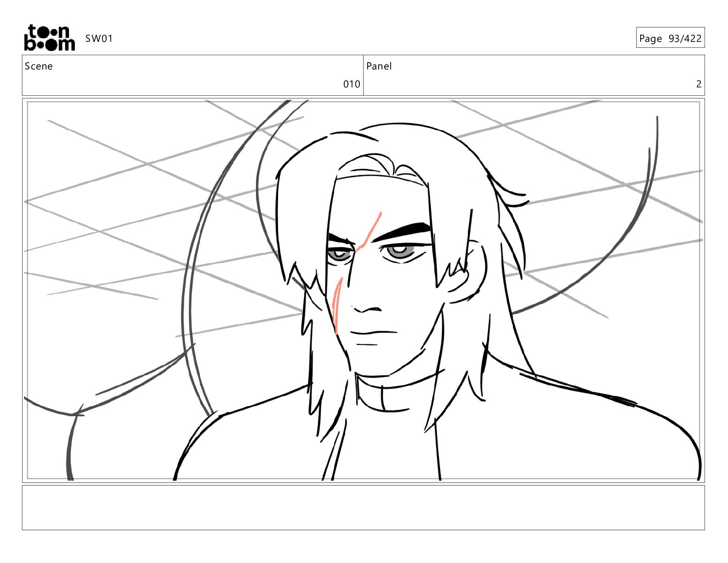Viewport: 728px width, 563px height.
Task: Click the empty notes box below the panel
Action: click(363, 507)
